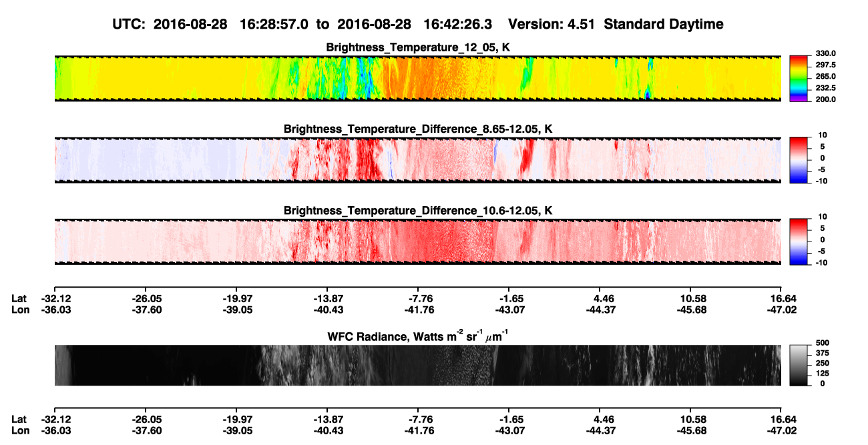Click longitude '-40.43' on the axis above WFC Radiance
This screenshot has width=868, height=445.
coord(327,310)
